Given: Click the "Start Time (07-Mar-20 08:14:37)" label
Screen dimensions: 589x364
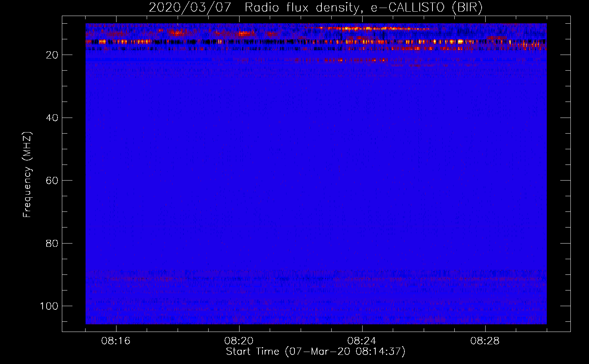Looking at the screenshot, I should point(316,352).
